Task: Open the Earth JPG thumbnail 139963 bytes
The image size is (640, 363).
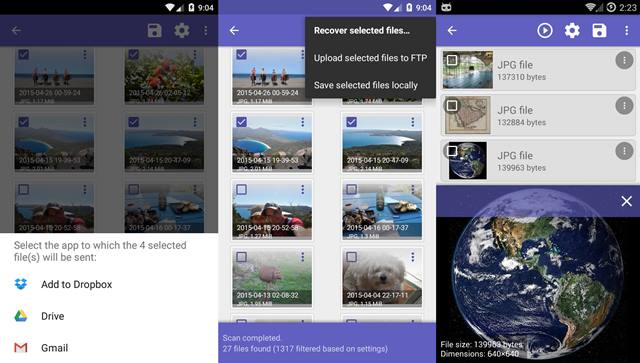Action: [x=468, y=161]
